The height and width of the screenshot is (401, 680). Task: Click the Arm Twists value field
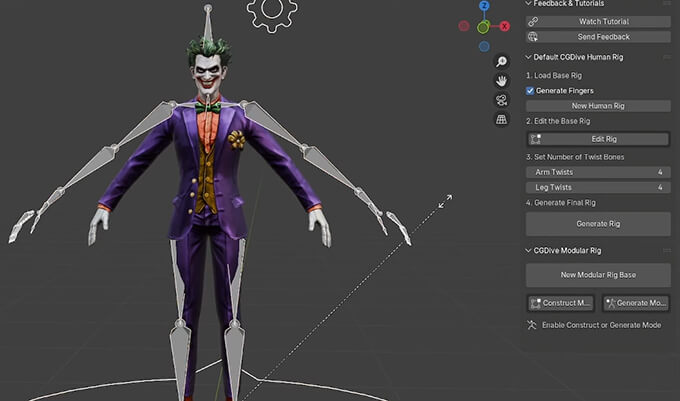tap(598, 172)
